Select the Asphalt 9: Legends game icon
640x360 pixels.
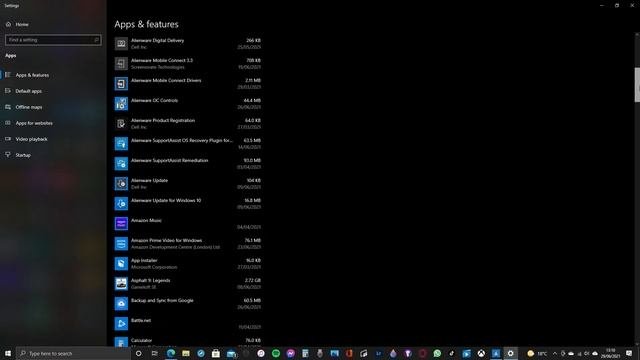pyautogui.click(x=121, y=284)
